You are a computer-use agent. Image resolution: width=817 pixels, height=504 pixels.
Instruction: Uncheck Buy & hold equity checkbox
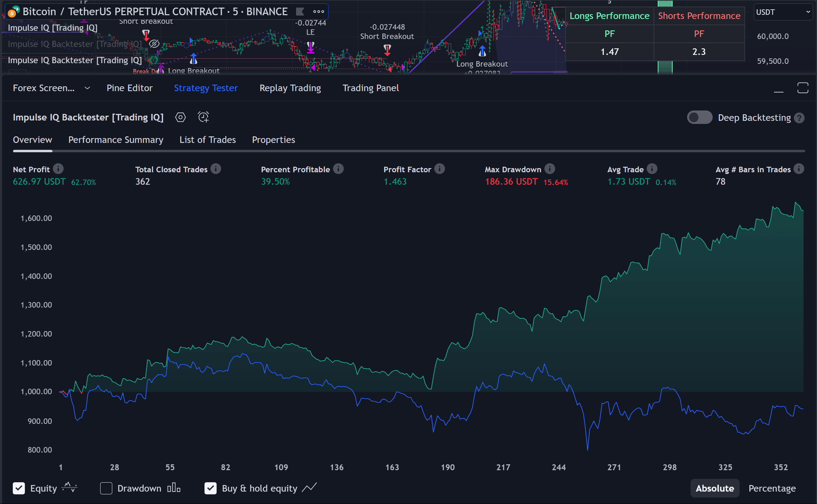click(210, 488)
